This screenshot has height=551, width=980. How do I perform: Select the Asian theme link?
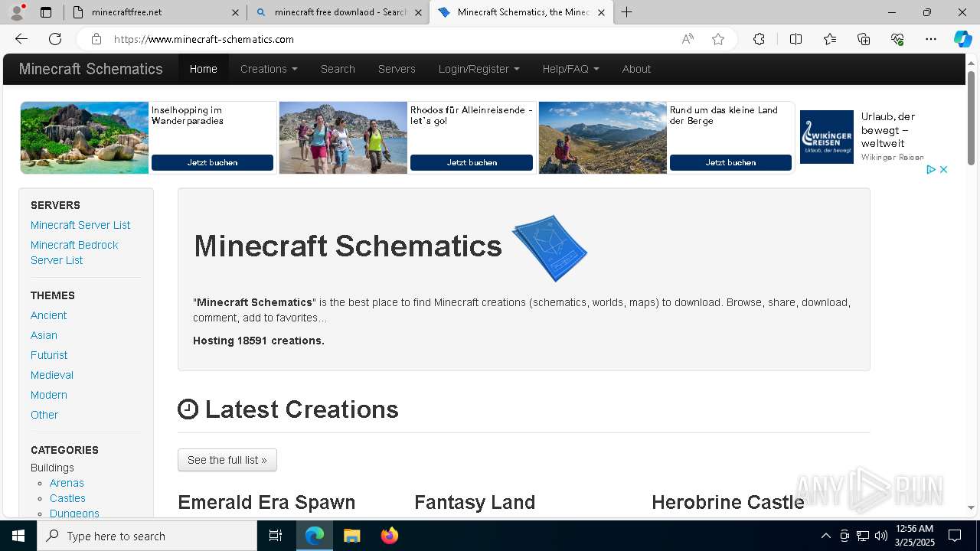point(44,335)
